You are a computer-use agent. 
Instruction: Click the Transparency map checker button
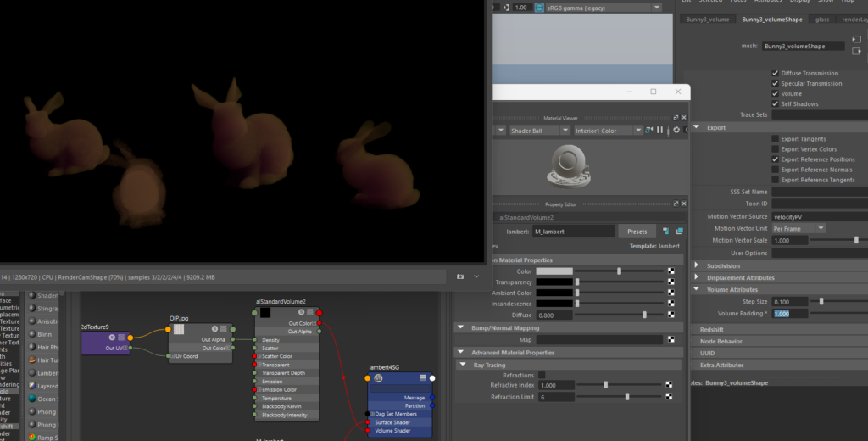point(671,282)
